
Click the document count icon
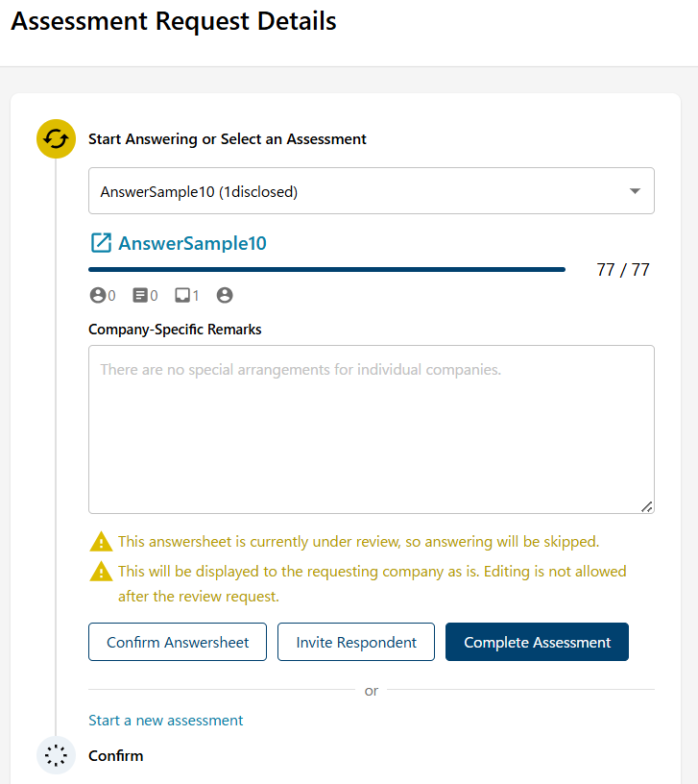(139, 295)
